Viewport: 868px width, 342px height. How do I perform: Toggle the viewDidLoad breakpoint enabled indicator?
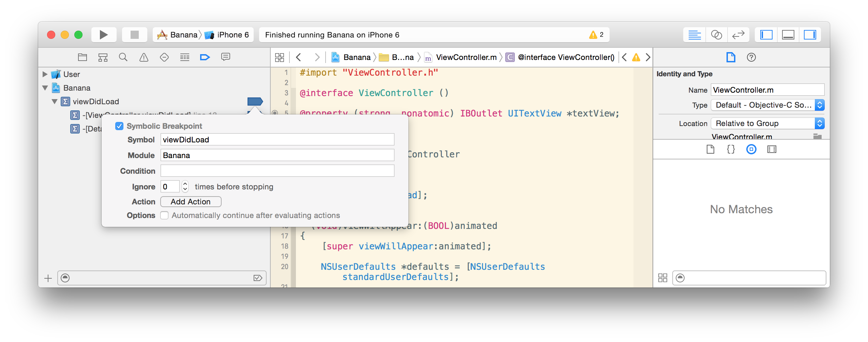(x=255, y=102)
